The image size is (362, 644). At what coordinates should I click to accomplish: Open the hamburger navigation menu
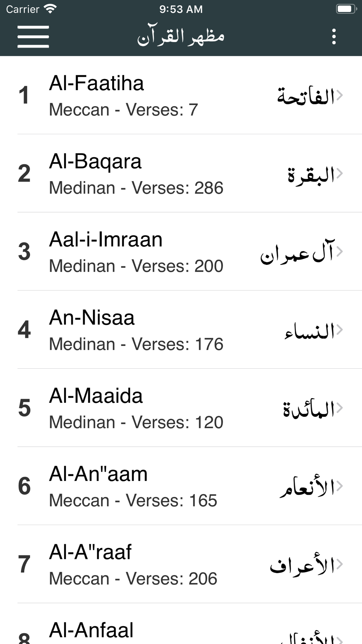point(33,37)
